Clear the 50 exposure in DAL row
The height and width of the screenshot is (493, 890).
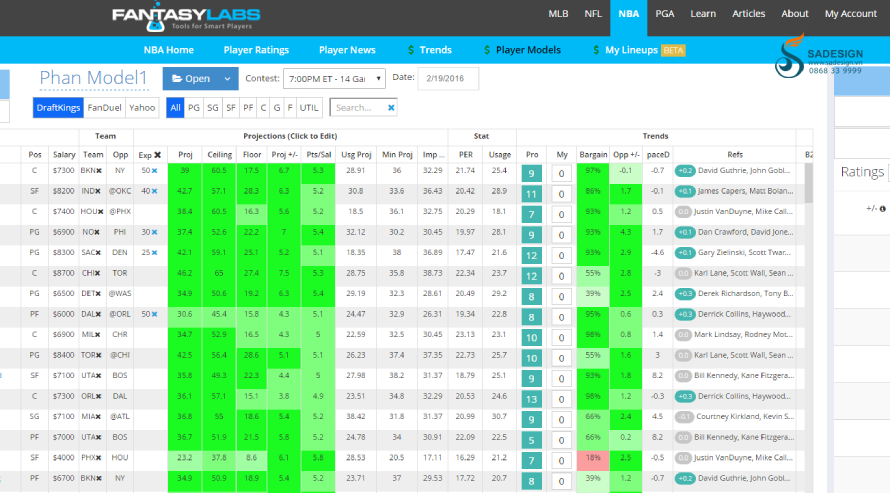154,314
